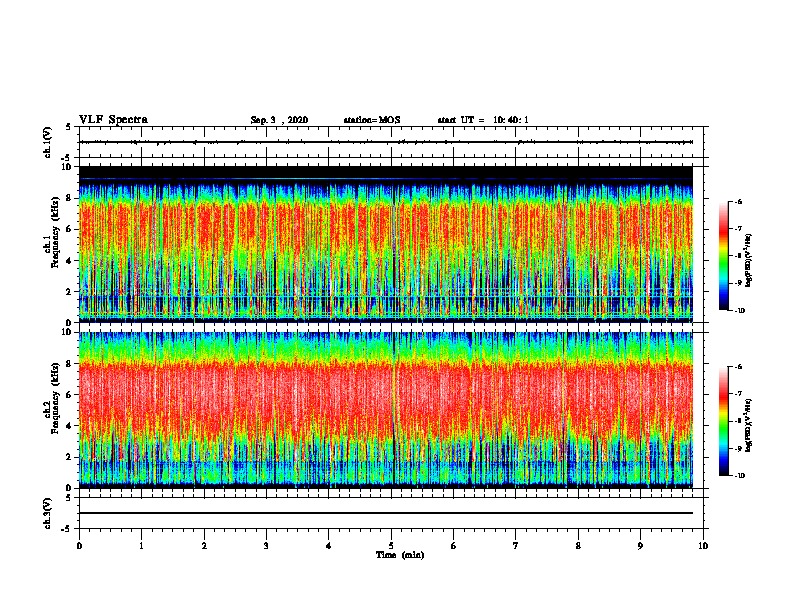This screenshot has height=612, width=792.
Task: Click the ch.1(V) waveform axis label
Action: coord(48,142)
